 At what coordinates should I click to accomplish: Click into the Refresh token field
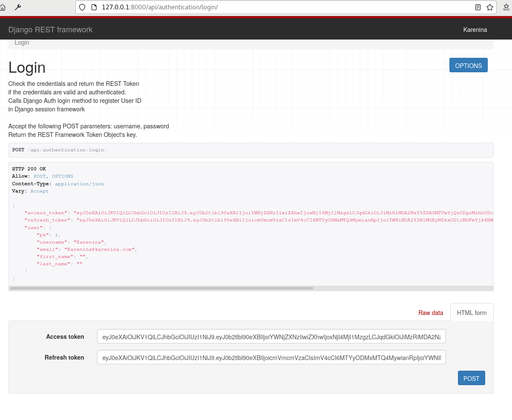[271, 358]
